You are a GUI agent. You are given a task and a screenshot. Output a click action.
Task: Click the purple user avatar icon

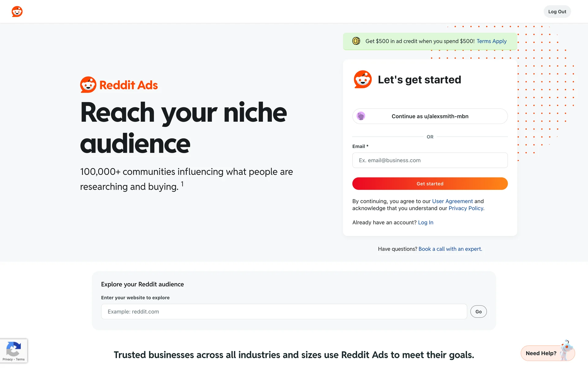[x=361, y=116]
